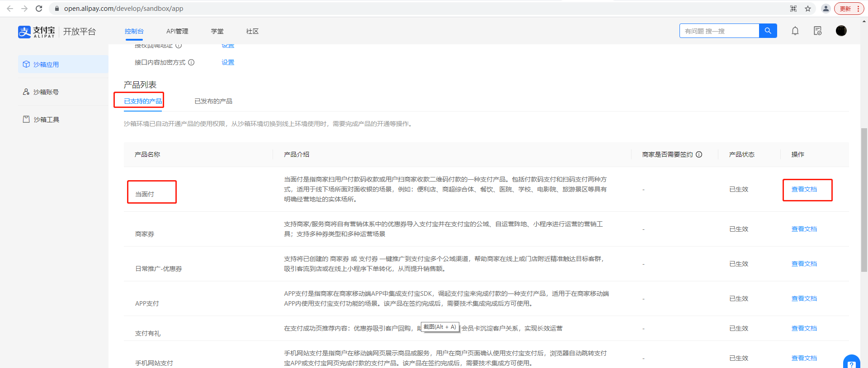Click the browser 更新 button
This screenshot has height=368, width=868.
(849, 9)
